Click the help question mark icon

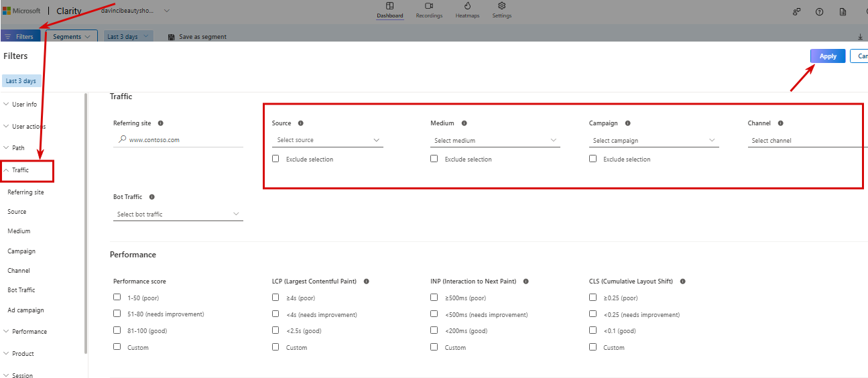[x=819, y=11]
